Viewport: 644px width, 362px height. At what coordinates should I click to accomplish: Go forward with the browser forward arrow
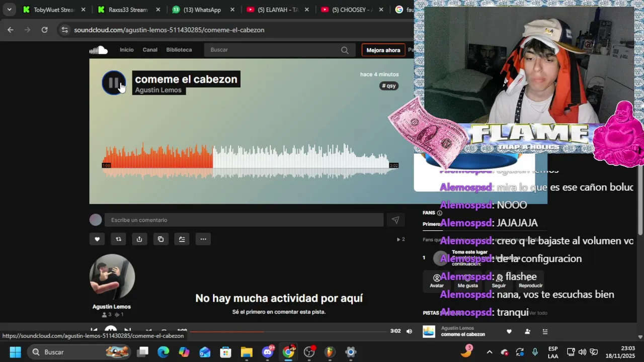pyautogui.click(x=28, y=30)
